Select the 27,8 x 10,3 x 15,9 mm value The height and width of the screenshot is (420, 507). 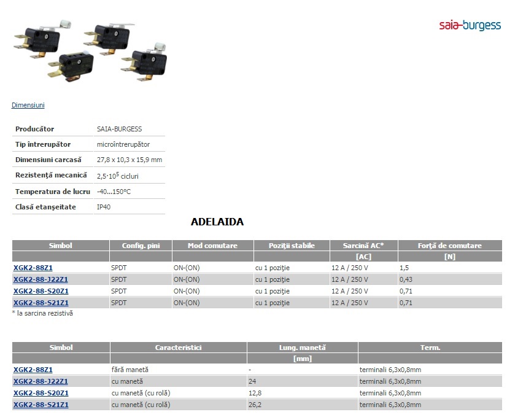(x=130, y=160)
